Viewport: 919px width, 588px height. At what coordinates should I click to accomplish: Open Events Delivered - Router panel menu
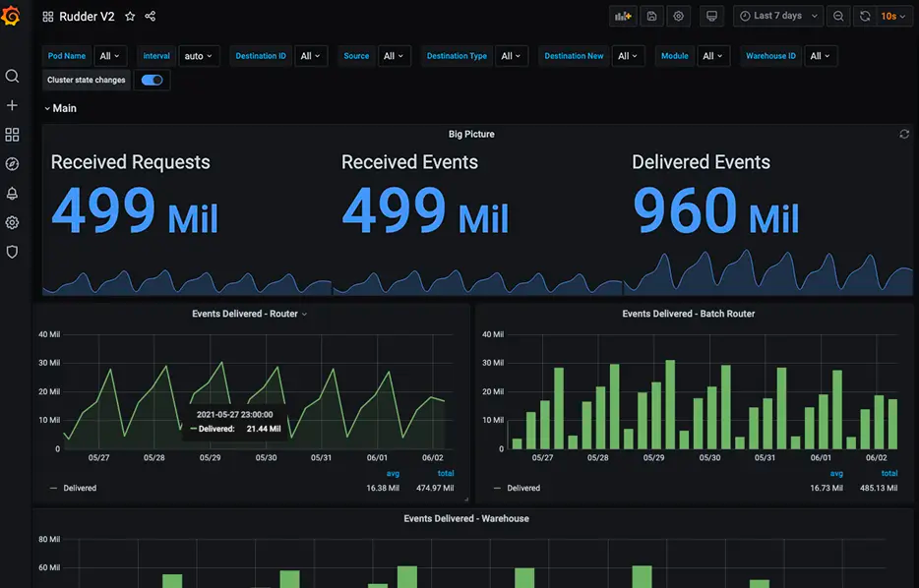coord(249,314)
